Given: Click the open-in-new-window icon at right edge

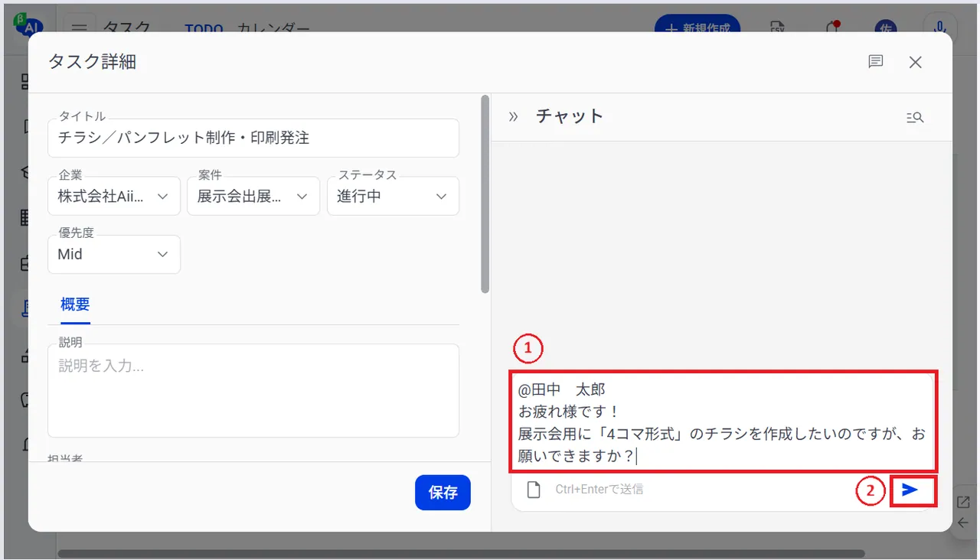Looking at the screenshot, I should (963, 502).
